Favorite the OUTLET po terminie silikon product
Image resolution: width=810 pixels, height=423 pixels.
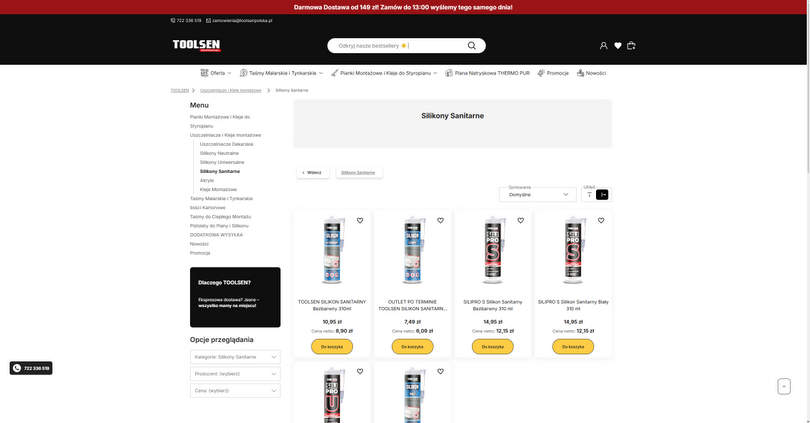click(440, 221)
